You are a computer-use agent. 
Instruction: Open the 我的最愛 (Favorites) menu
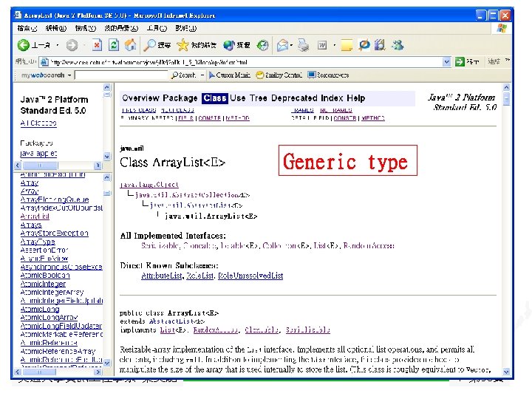pos(121,28)
